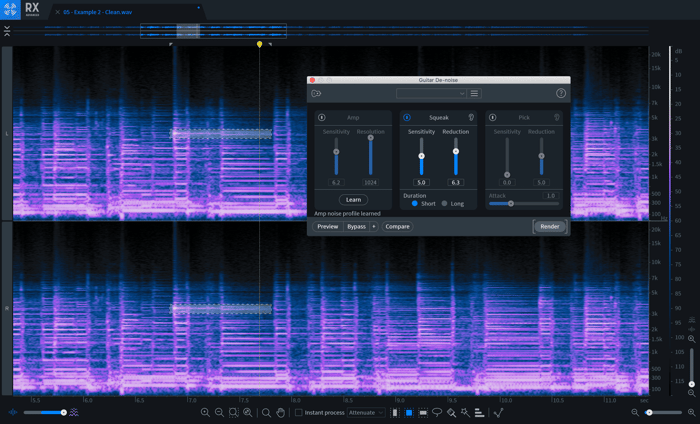Click the vertical zoom out icon
Image resolution: width=700 pixels, height=424 pixels.
692,393
